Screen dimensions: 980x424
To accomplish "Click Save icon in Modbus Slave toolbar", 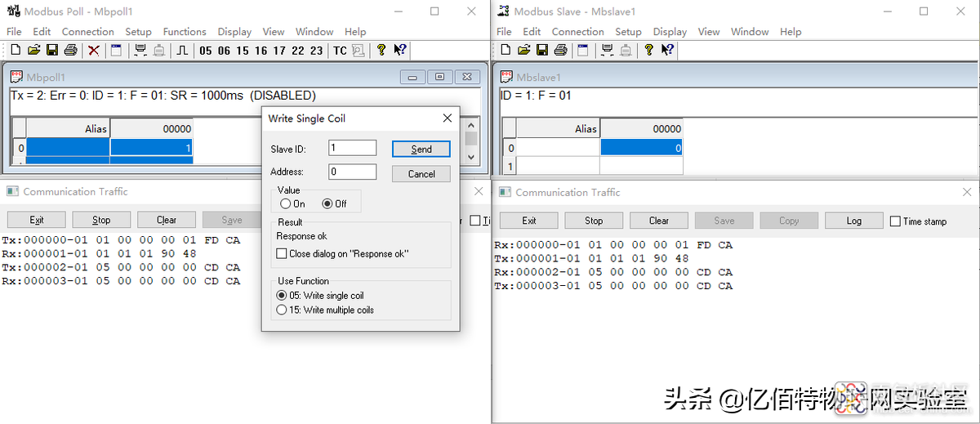I will pos(542,51).
